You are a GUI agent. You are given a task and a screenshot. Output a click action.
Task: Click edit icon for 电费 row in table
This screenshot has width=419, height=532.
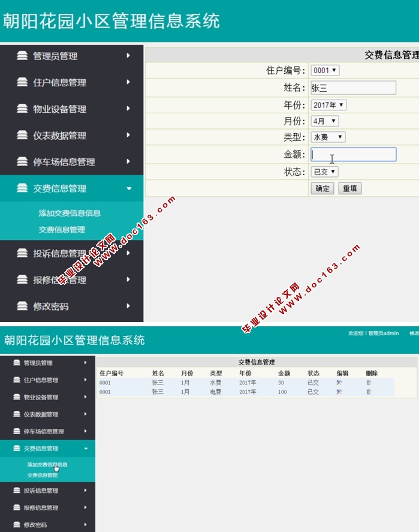[x=339, y=392]
